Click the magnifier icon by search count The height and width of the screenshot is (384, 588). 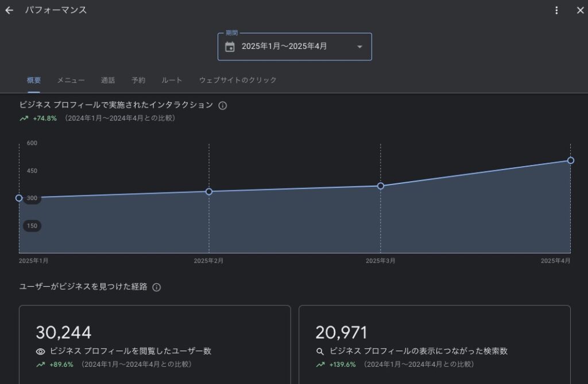(x=320, y=351)
